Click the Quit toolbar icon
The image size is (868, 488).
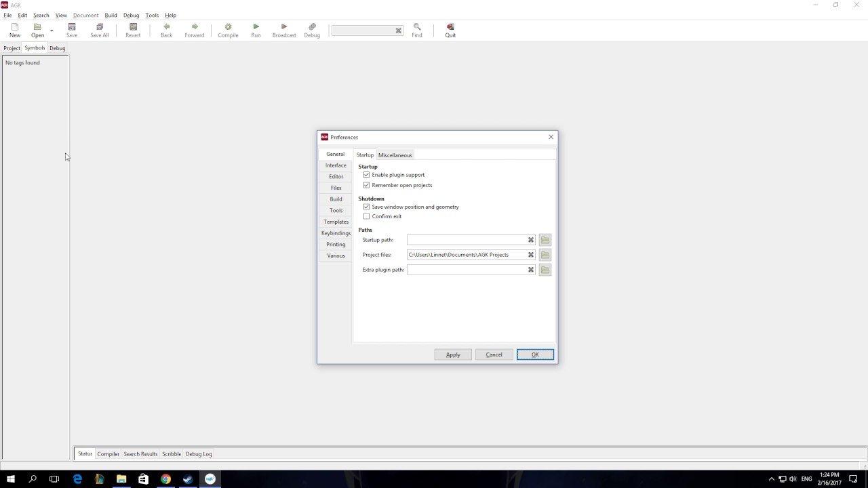(x=450, y=30)
